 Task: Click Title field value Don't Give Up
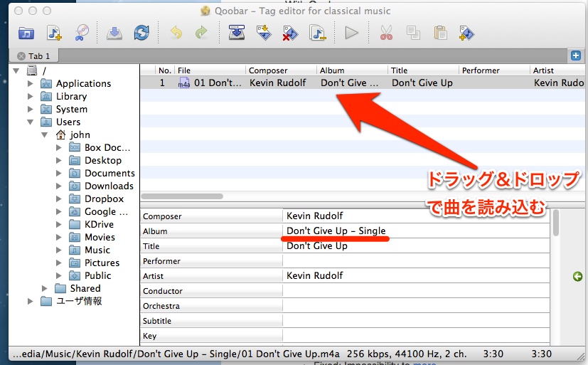click(416, 245)
